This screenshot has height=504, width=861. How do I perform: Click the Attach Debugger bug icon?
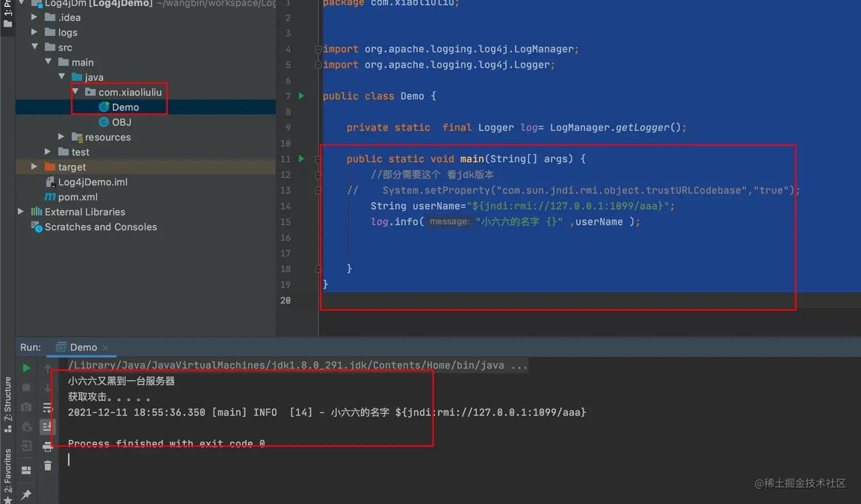[x=26, y=427]
